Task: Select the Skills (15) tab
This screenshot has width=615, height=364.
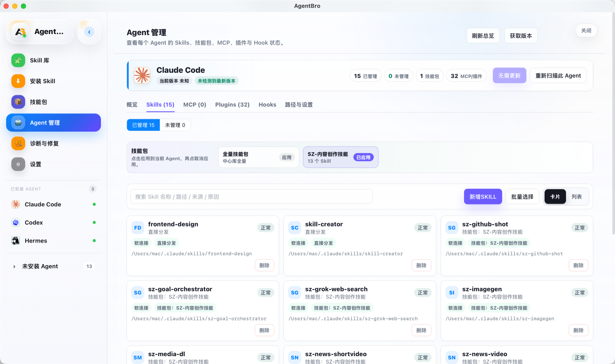Action: (x=160, y=104)
